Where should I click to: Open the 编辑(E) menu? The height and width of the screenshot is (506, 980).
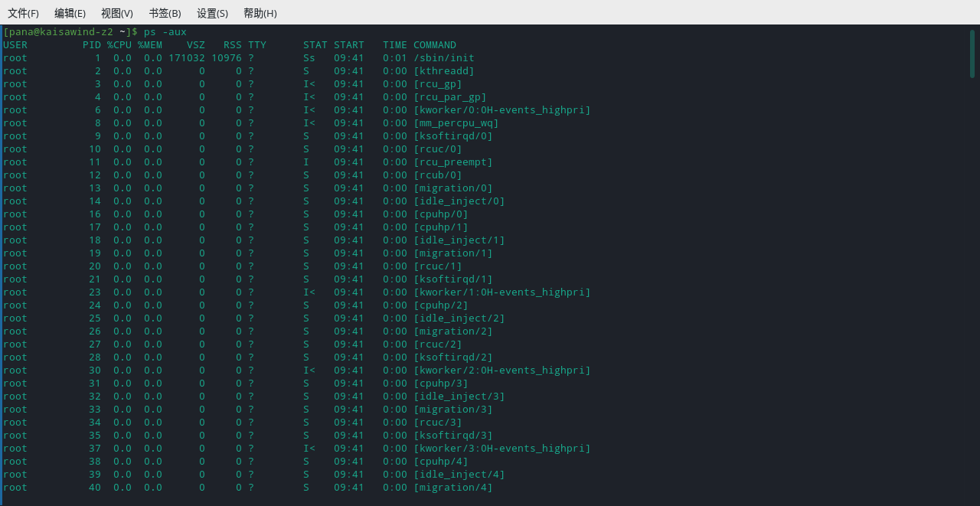70,13
